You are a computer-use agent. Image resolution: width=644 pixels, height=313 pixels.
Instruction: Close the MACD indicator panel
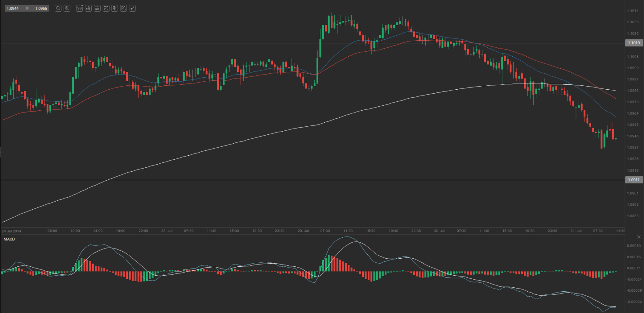click(x=639, y=237)
